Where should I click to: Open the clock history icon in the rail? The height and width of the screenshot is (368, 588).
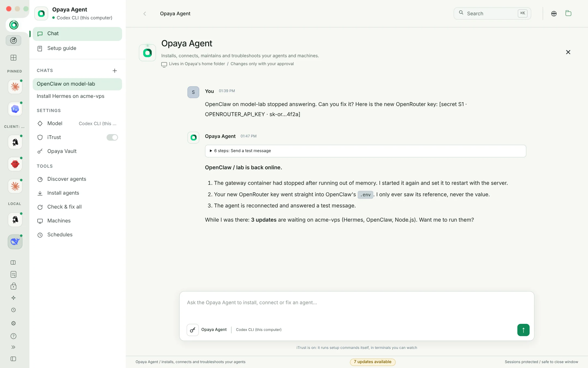[x=13, y=310]
